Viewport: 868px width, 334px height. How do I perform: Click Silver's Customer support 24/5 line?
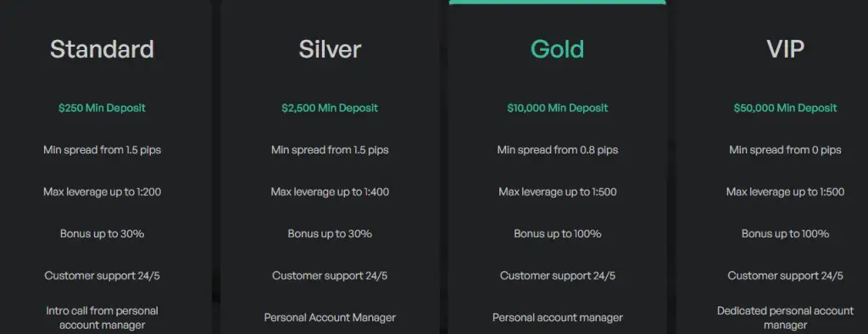point(330,276)
